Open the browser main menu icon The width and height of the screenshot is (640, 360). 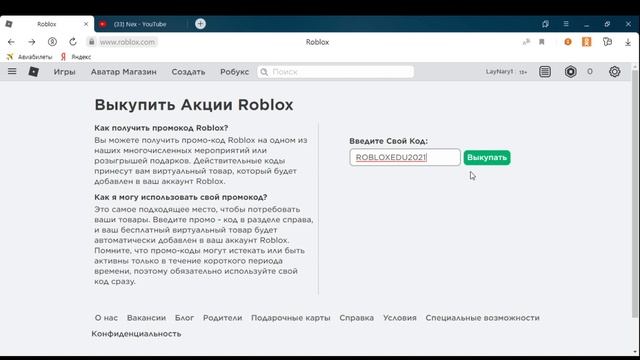click(x=566, y=24)
